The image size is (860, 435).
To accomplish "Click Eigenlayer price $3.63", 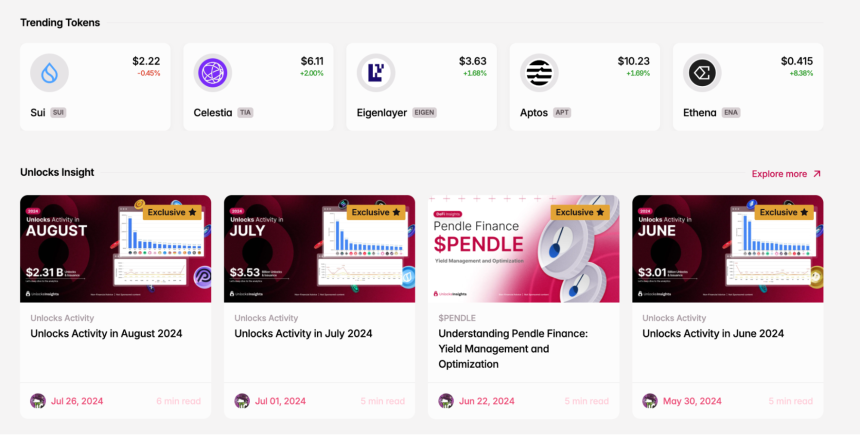I will (x=473, y=61).
